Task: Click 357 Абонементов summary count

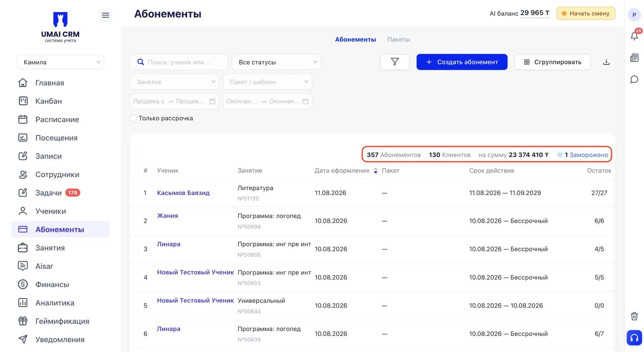Action: 393,155
